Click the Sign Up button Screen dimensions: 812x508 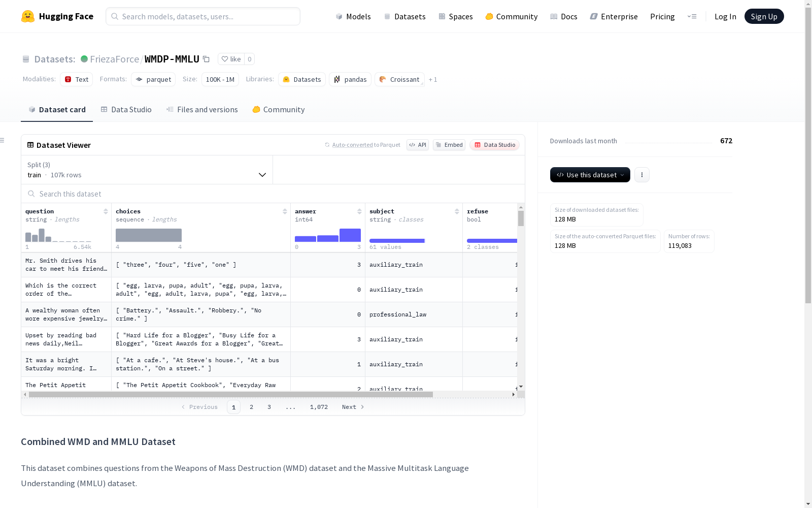[x=764, y=16]
